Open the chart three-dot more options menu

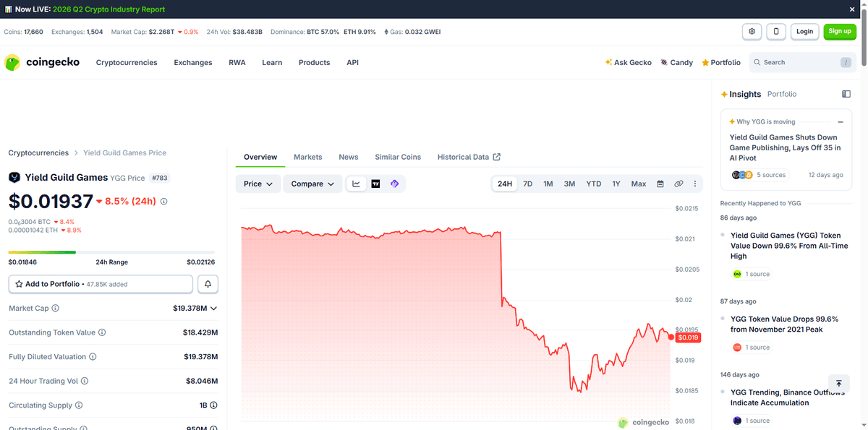(x=695, y=184)
